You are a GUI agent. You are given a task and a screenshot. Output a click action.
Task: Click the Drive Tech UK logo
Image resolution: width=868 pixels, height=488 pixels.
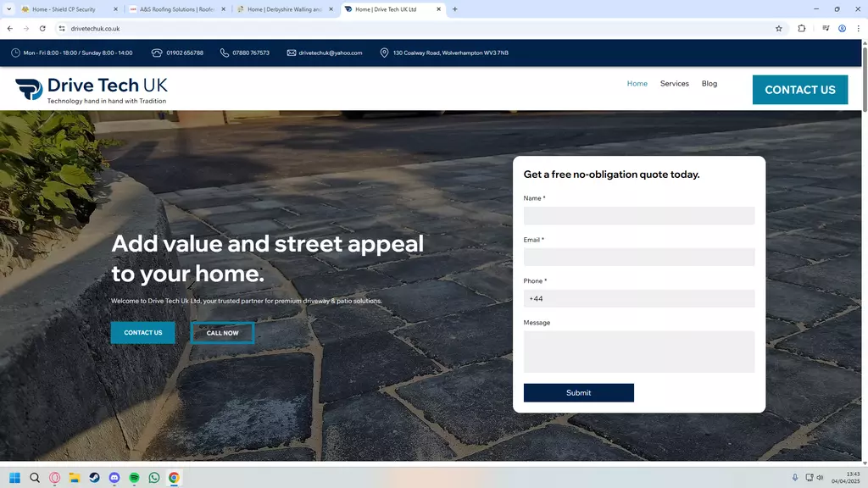(92, 90)
